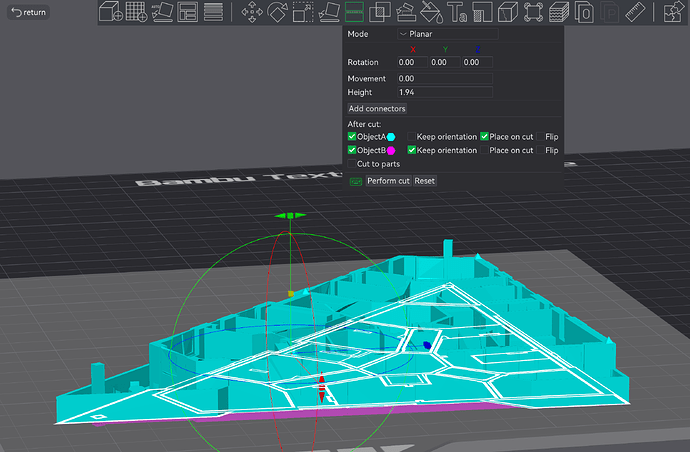Enable Flip for ObjectB
The height and width of the screenshot is (452, 690).
coord(540,150)
